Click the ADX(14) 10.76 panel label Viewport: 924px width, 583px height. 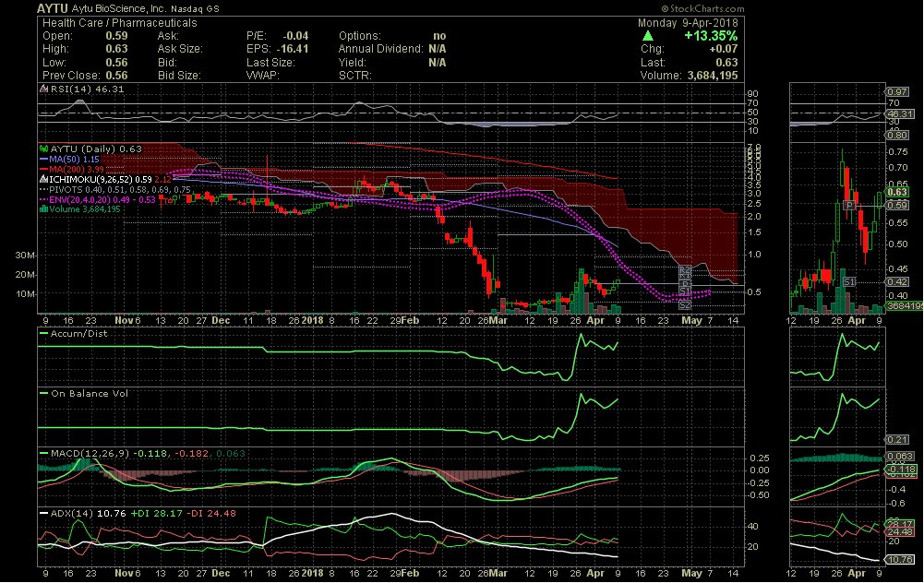(x=89, y=514)
